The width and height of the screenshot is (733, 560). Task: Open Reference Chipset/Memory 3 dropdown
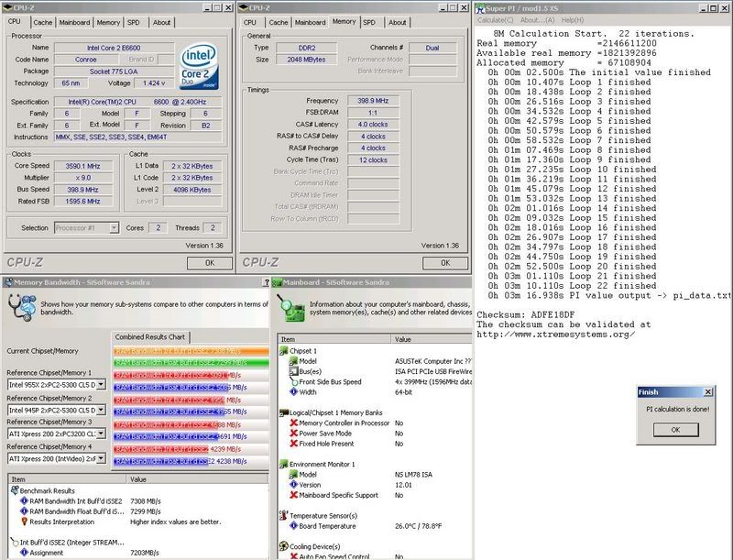coord(101,434)
